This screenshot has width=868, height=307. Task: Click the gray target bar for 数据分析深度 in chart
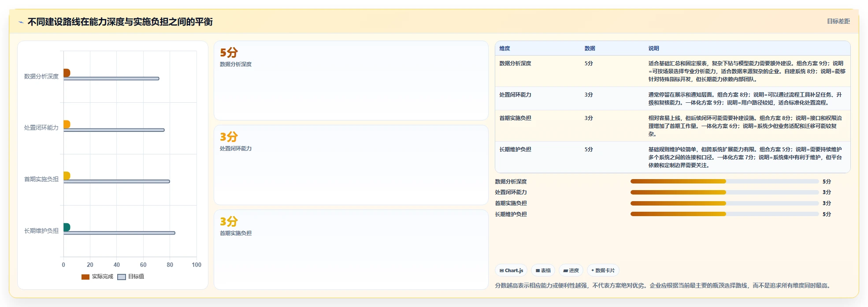[x=111, y=79]
